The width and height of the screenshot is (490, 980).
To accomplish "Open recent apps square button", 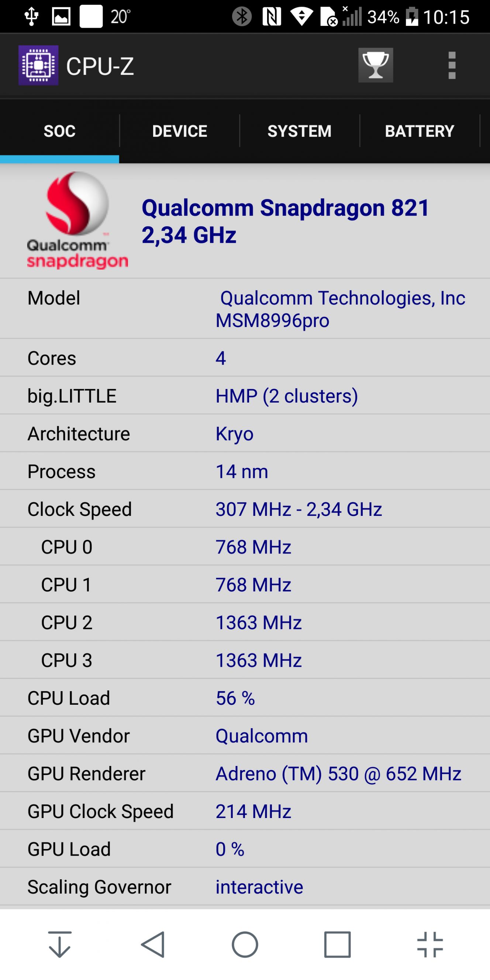I will 338,945.
